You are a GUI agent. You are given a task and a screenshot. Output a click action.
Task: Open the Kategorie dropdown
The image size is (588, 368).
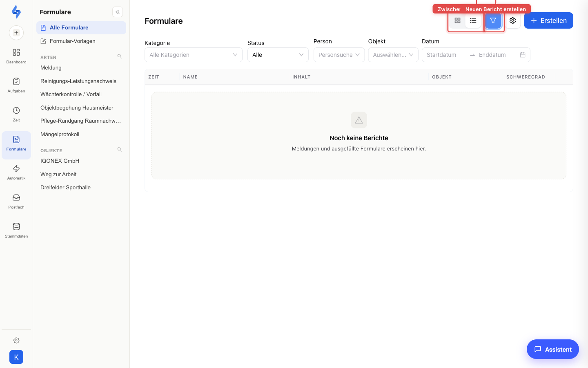194,55
